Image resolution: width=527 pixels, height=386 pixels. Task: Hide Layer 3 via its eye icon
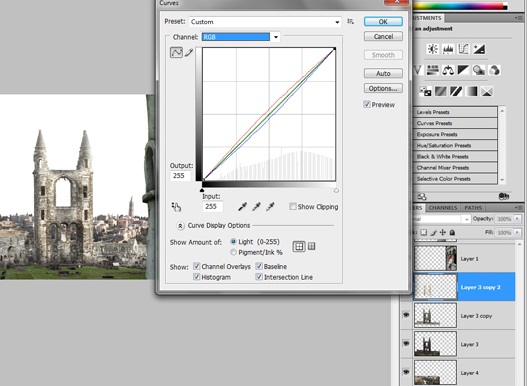point(406,343)
